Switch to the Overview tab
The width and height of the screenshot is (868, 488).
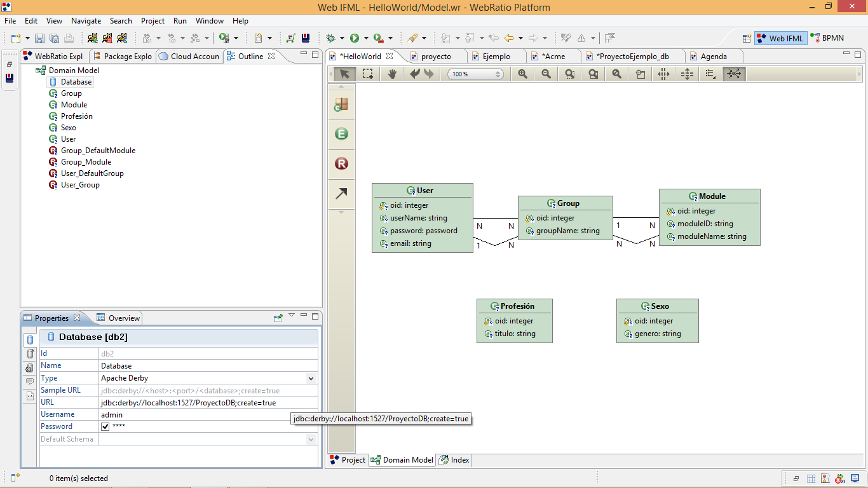click(118, 318)
